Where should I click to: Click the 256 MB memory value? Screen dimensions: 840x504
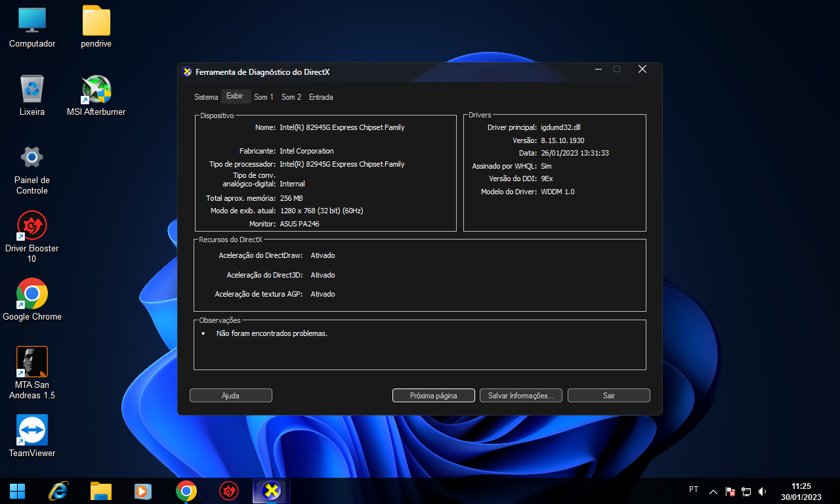291,198
